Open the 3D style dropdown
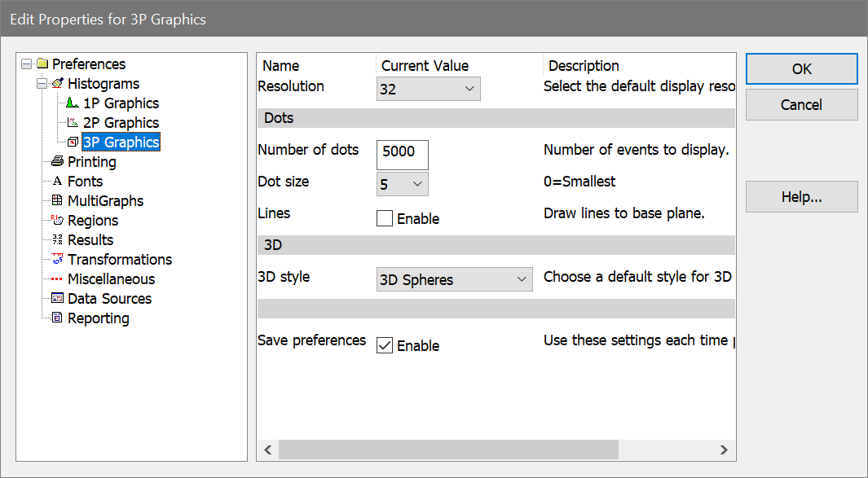This screenshot has height=478, width=868. point(454,279)
